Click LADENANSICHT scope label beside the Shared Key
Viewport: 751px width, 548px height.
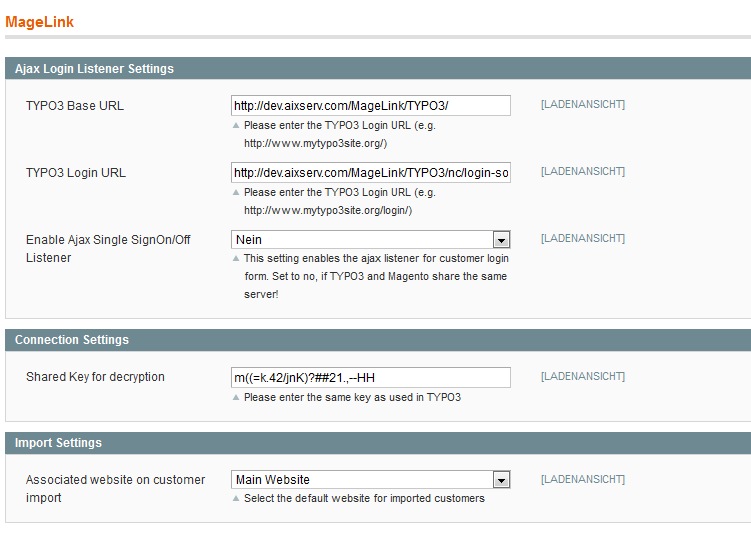point(582,377)
